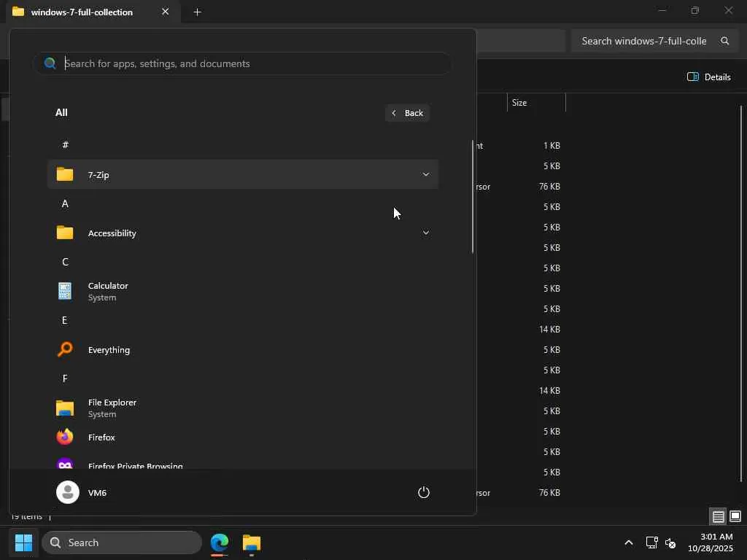Click the File Explorer System subtitle
This screenshot has height=560, width=747.
tap(102, 414)
